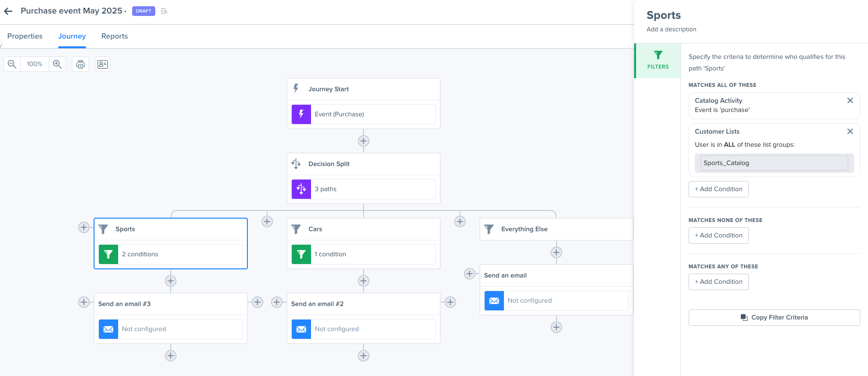Add Condition under Matches Any Of These
Image resolution: width=868 pixels, height=376 pixels.
(x=719, y=282)
